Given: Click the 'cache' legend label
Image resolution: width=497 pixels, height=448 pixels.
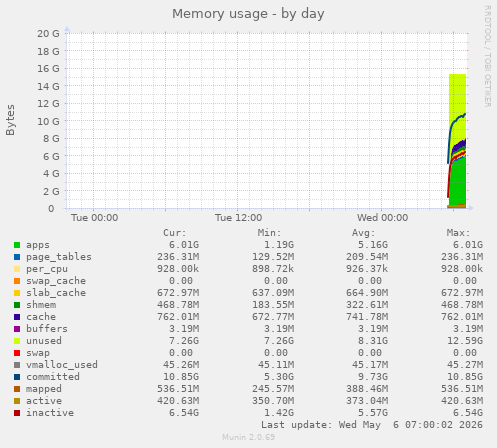Looking at the screenshot, I should point(41,317).
